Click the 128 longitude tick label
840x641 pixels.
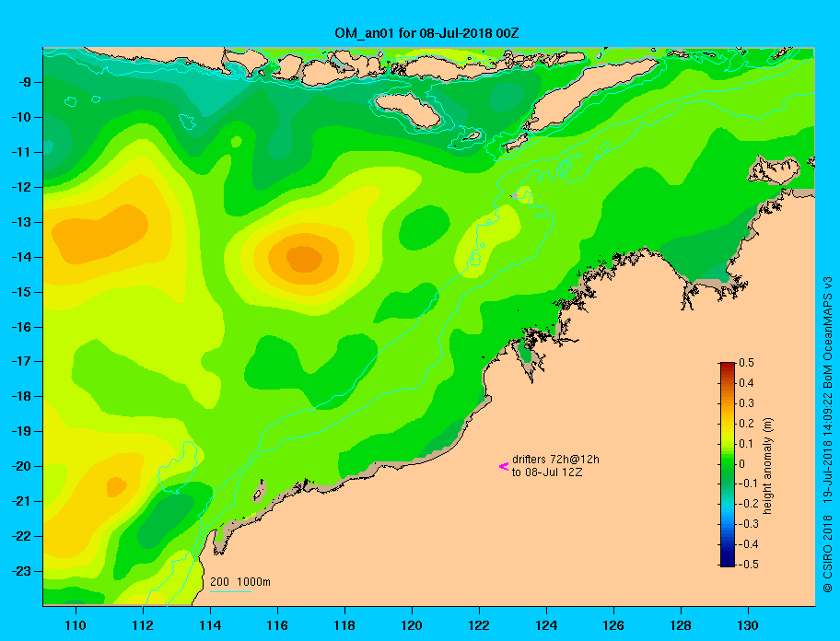[x=681, y=625]
